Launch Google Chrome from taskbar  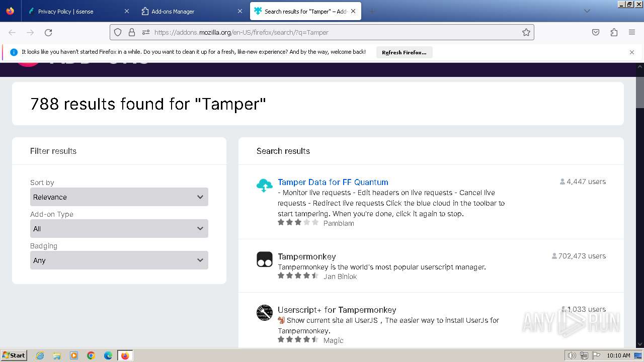click(91, 355)
